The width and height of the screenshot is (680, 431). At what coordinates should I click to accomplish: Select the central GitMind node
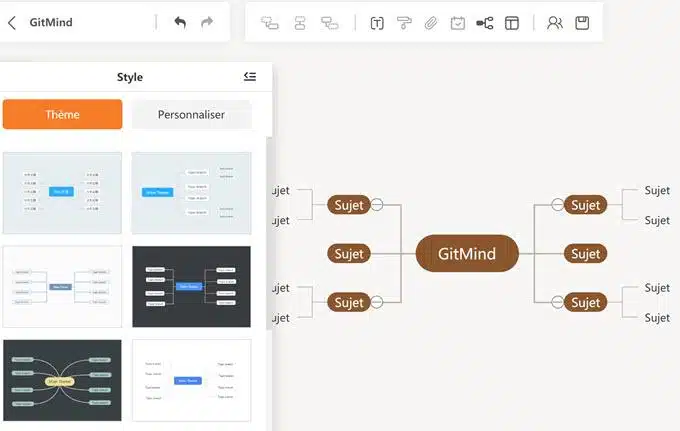pyautogui.click(x=467, y=253)
